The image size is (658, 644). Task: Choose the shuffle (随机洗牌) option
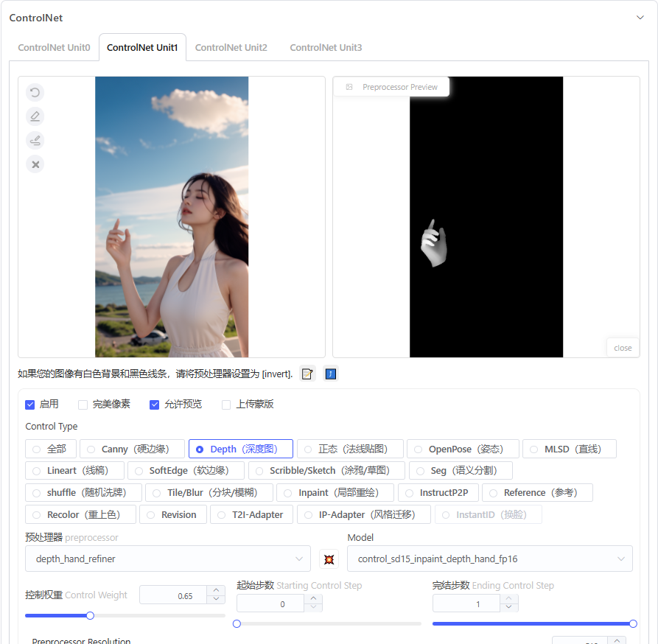click(x=83, y=492)
